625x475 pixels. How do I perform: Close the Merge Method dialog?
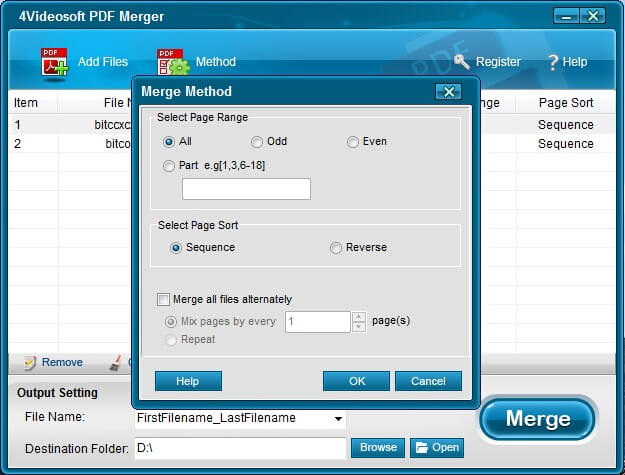[448, 92]
